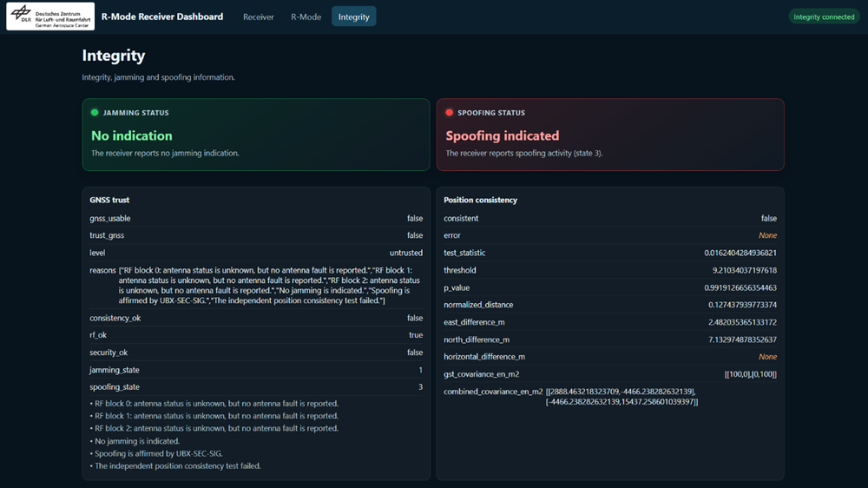868x488 pixels.
Task: Click the DLR logo in the header
Action: tap(50, 16)
